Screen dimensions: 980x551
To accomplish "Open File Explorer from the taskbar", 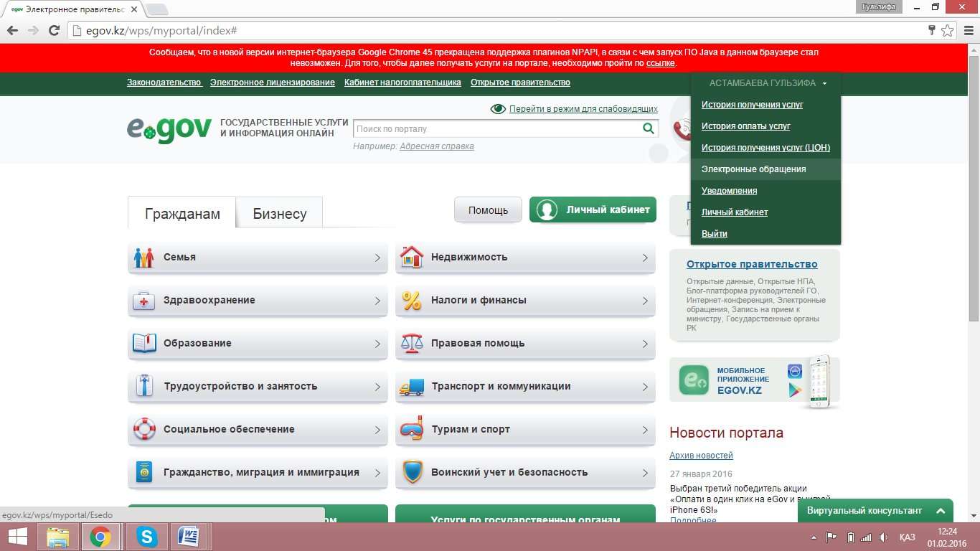I will tap(57, 537).
